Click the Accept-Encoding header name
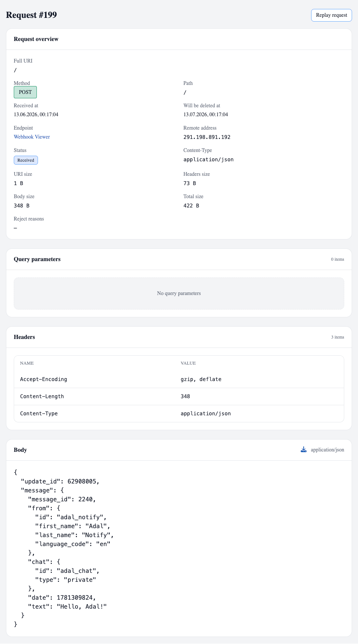The image size is (358, 644). 44,379
